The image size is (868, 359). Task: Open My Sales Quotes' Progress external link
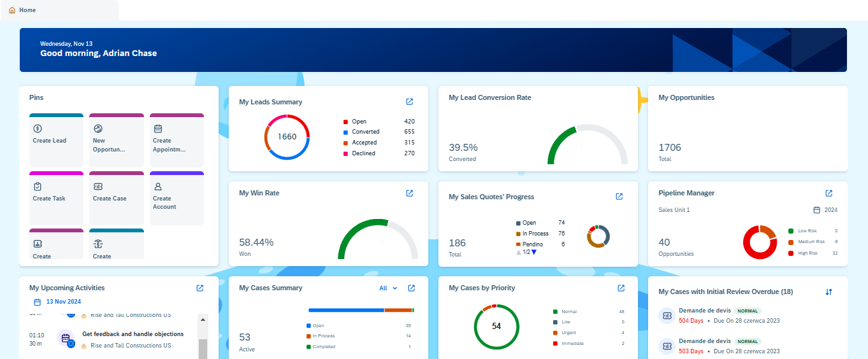(x=619, y=197)
